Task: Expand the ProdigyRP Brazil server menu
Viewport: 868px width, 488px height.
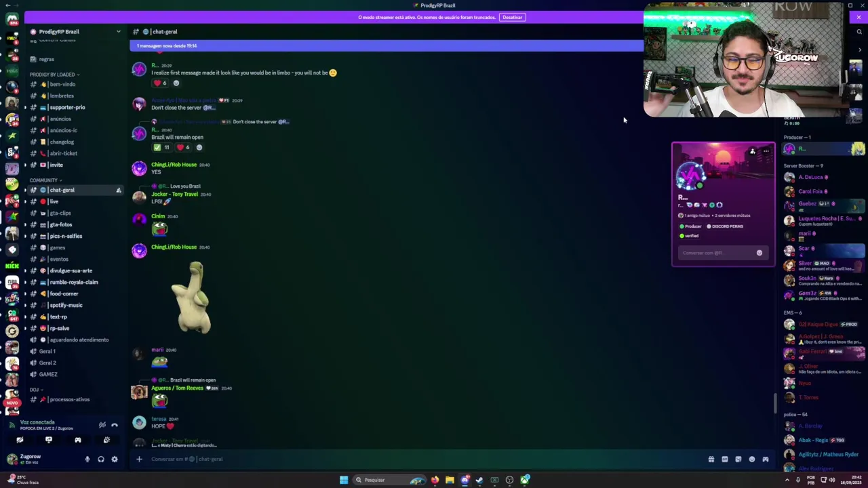Action: (118, 32)
